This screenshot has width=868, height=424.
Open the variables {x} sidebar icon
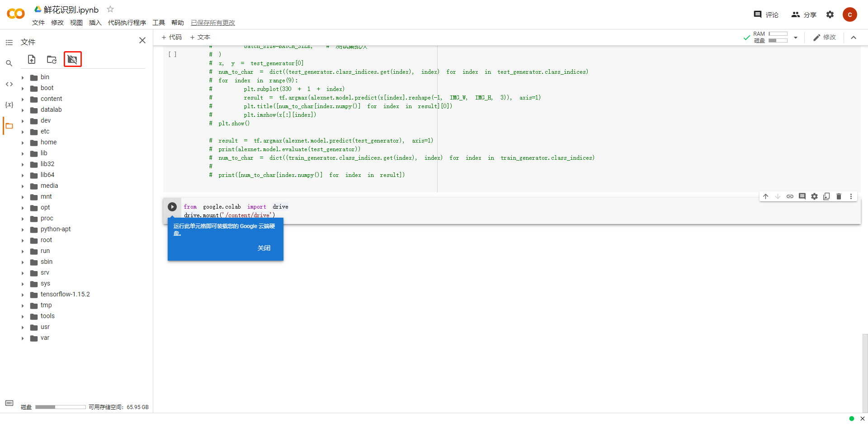[x=9, y=105]
